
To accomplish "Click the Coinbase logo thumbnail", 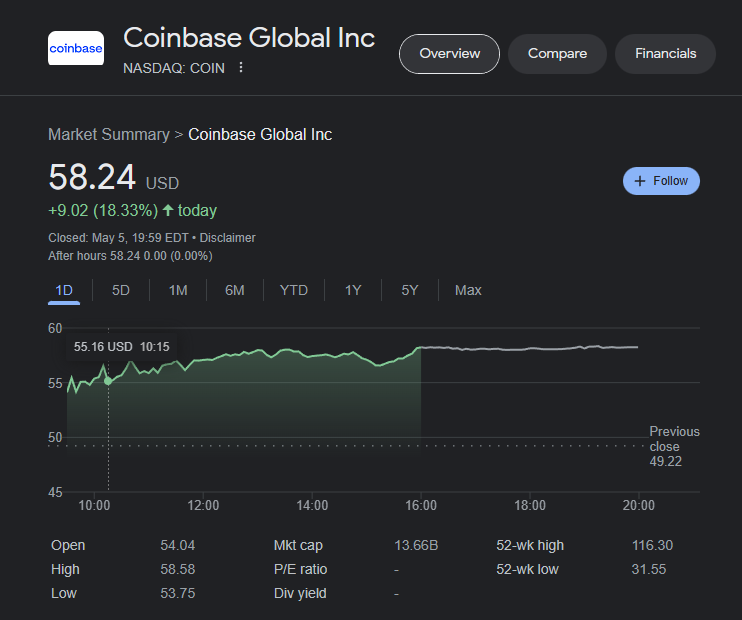I will point(76,48).
